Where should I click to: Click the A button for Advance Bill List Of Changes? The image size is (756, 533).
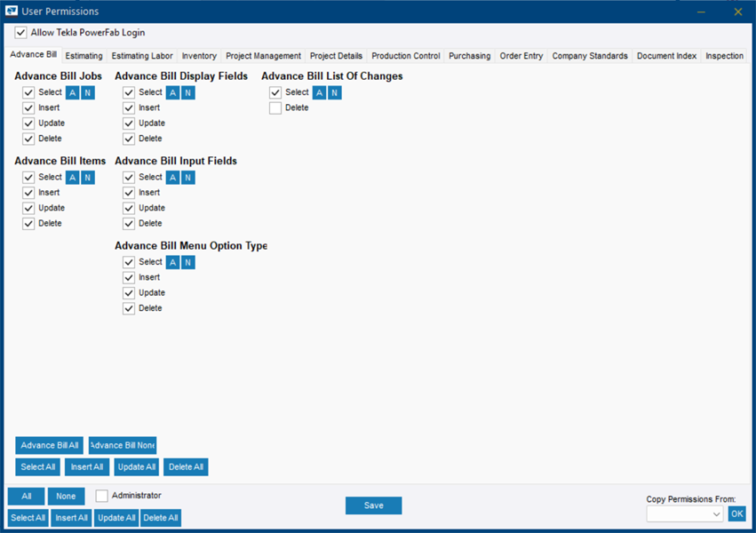(x=319, y=92)
